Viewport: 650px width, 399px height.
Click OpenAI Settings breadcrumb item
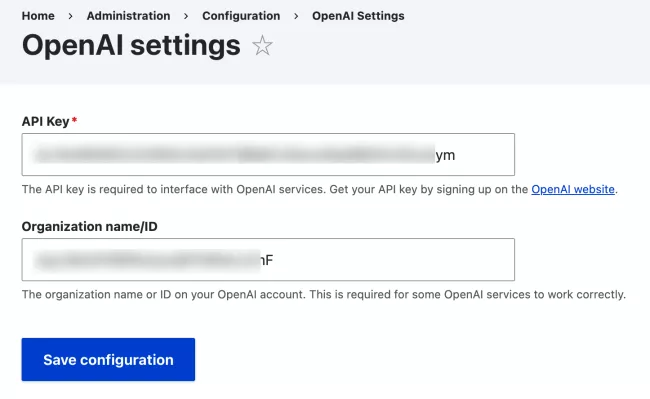[x=358, y=16]
